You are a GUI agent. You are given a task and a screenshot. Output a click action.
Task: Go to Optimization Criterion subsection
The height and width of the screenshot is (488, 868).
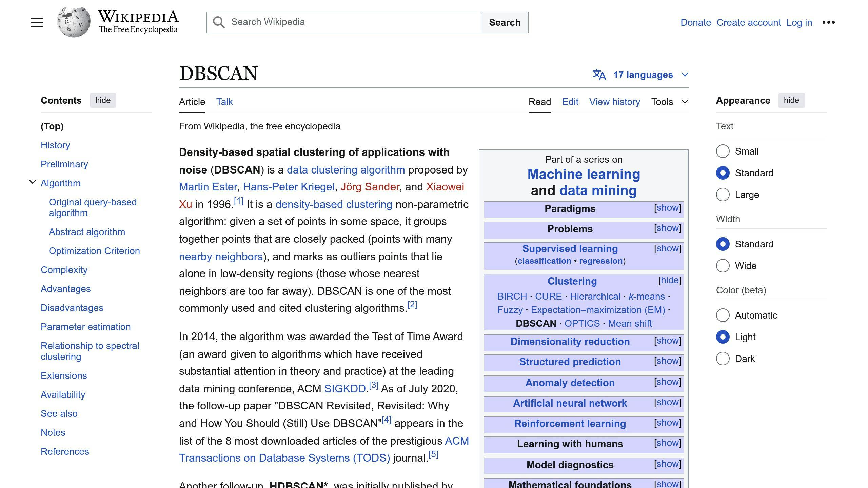94,251
